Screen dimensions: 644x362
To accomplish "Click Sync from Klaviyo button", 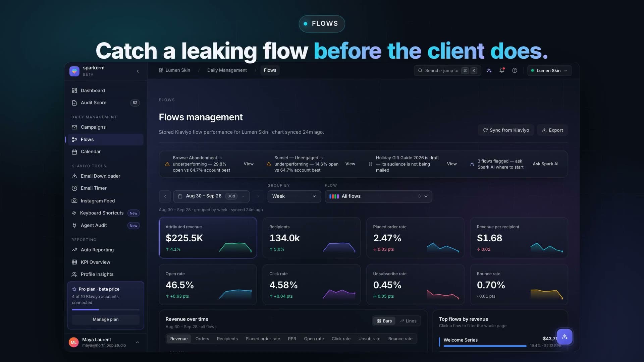I will click(506, 130).
